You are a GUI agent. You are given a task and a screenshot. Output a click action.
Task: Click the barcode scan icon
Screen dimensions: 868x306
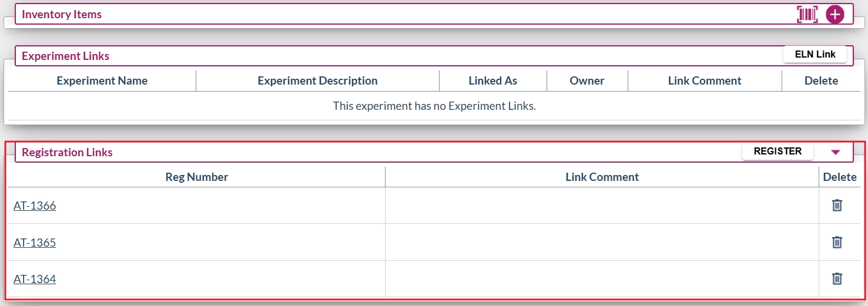tap(807, 15)
